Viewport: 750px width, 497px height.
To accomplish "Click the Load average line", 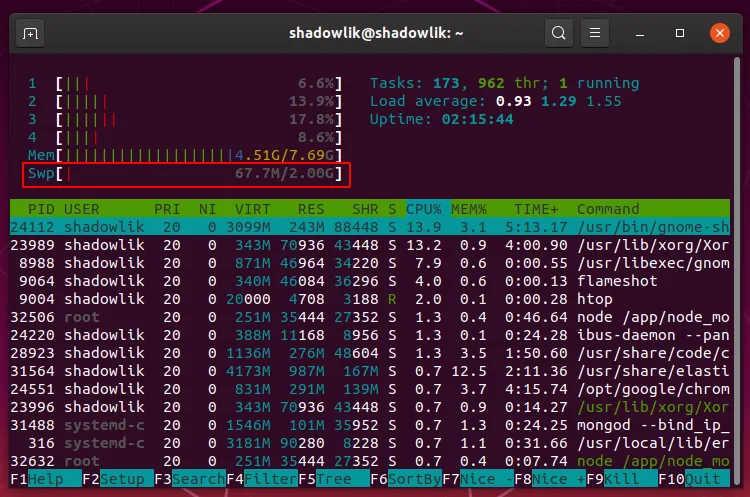I will point(496,101).
